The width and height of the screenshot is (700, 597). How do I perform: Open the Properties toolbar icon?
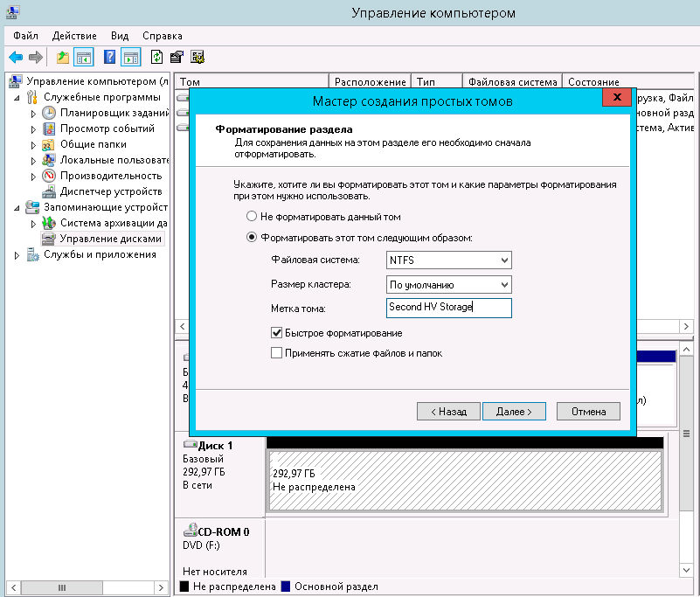177,57
